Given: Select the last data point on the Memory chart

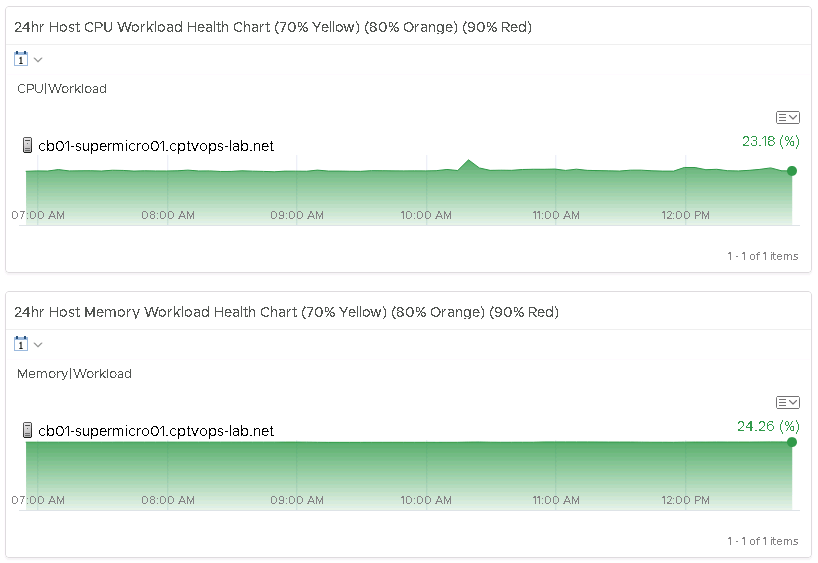Looking at the screenshot, I should pyautogui.click(x=792, y=442).
